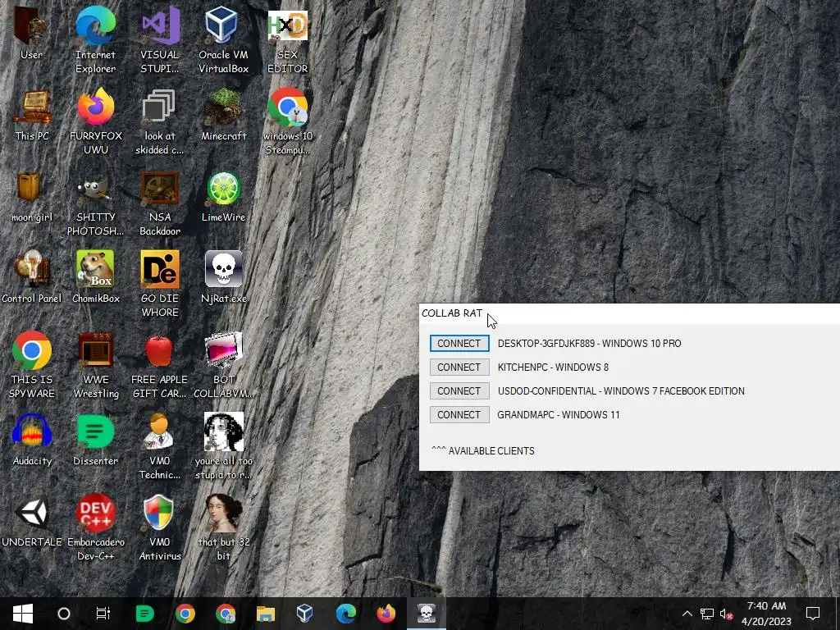Open the network status tray icon

707,614
